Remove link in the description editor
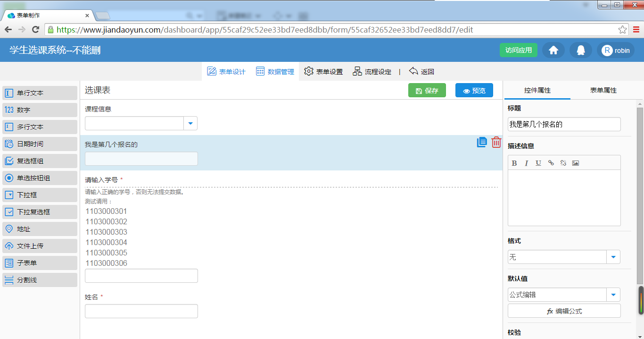 pos(563,163)
